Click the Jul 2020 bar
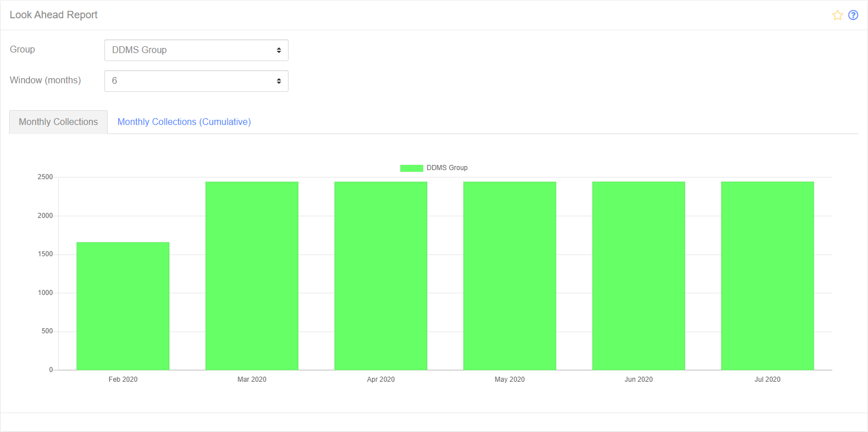 [x=768, y=276]
